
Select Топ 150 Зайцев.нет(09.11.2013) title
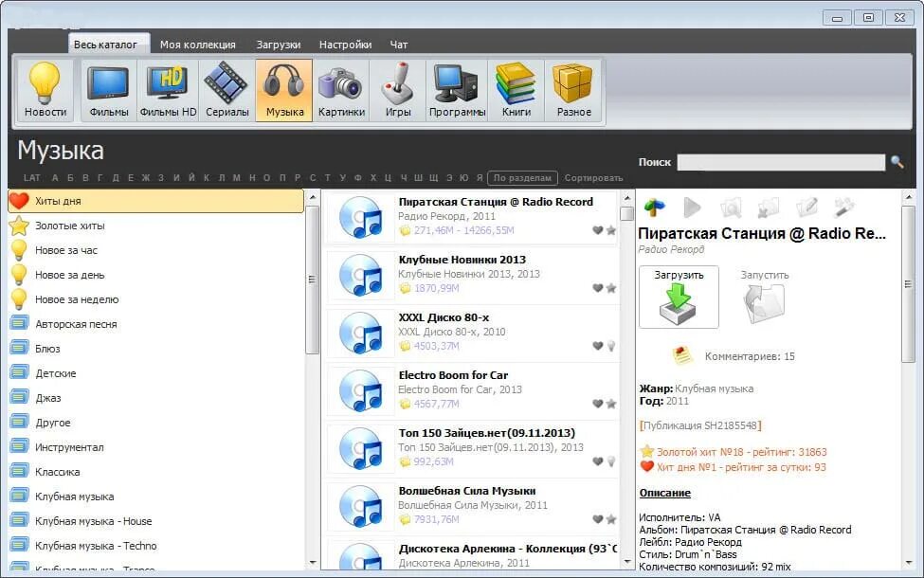point(487,433)
